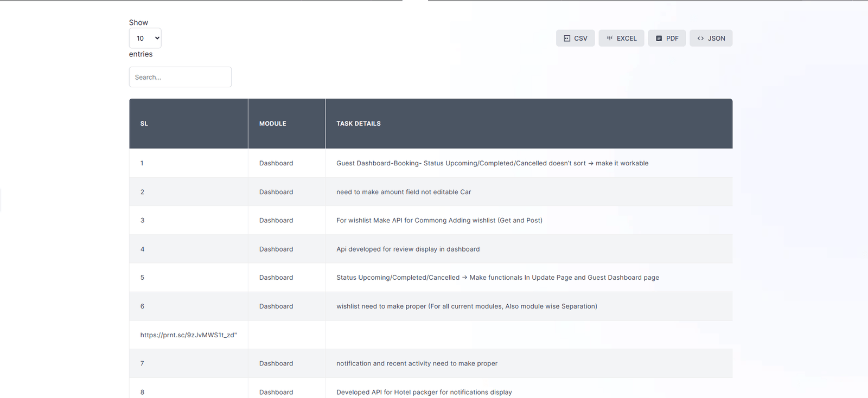Image resolution: width=868 pixels, height=398 pixels.
Task: Select review display API task row
Action: (x=407, y=249)
